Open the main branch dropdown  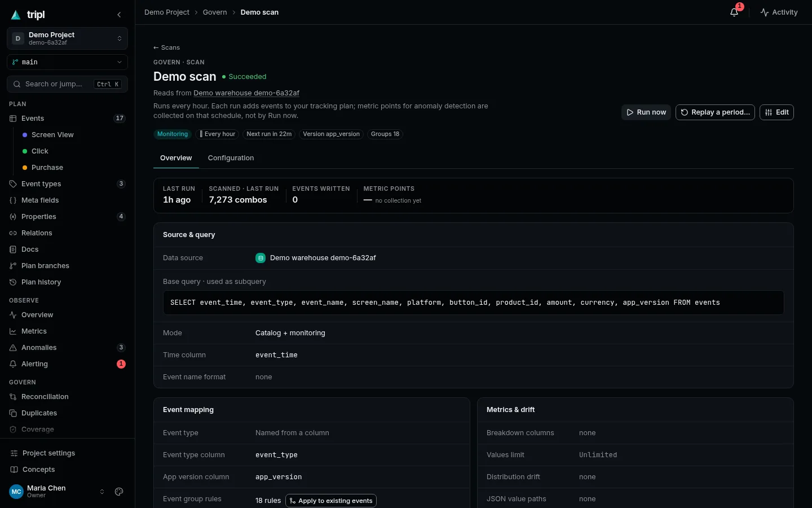(x=67, y=62)
